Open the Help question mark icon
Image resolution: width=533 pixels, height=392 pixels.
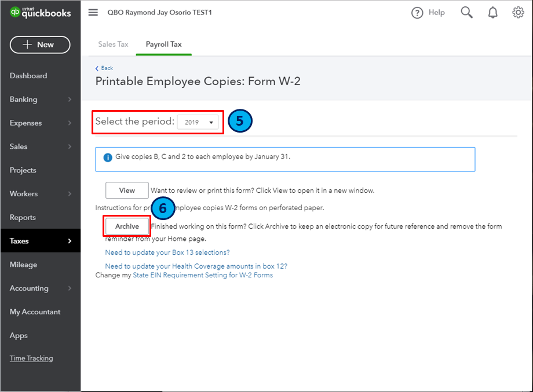coord(417,13)
